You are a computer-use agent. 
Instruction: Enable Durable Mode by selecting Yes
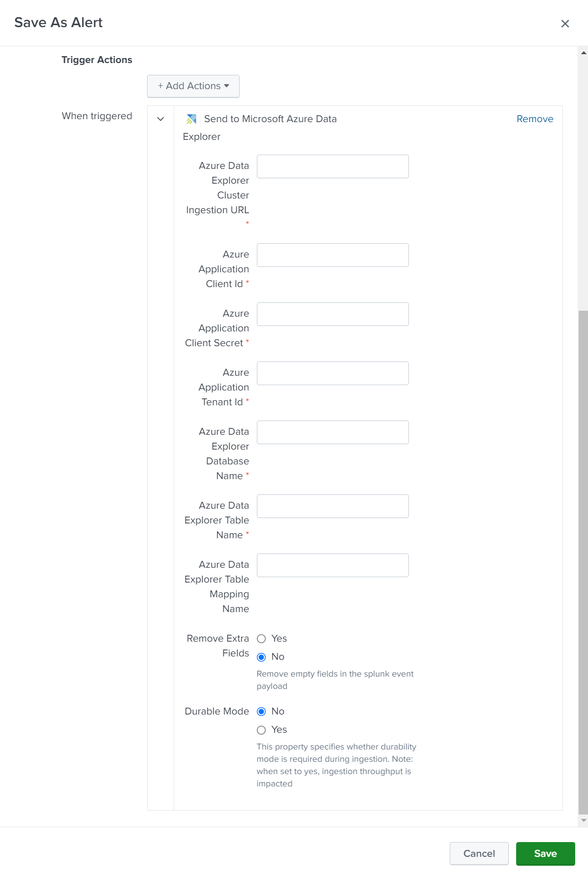pos(261,729)
